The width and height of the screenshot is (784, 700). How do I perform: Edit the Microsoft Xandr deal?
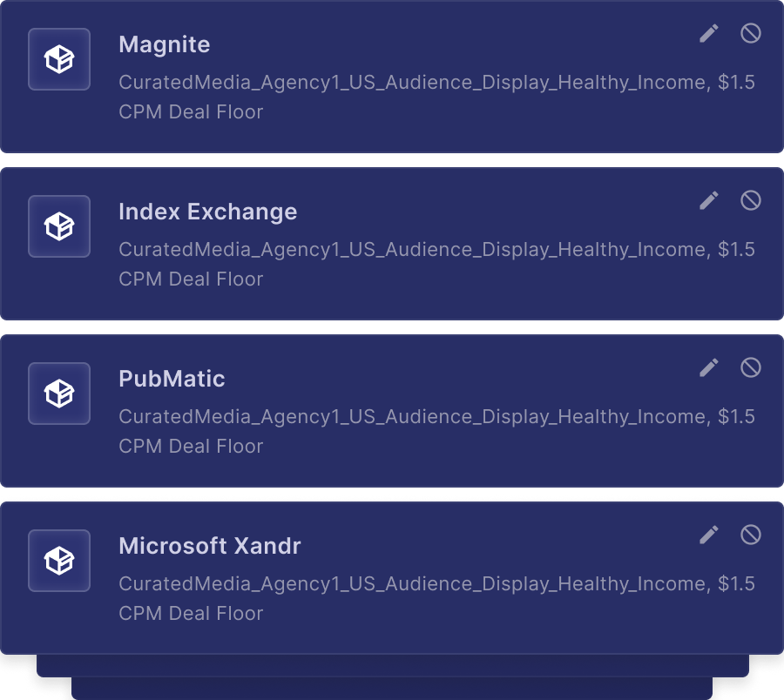[x=709, y=535]
